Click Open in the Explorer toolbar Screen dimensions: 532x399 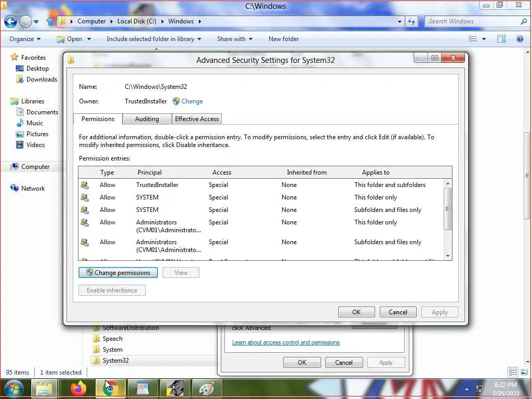tap(70, 39)
